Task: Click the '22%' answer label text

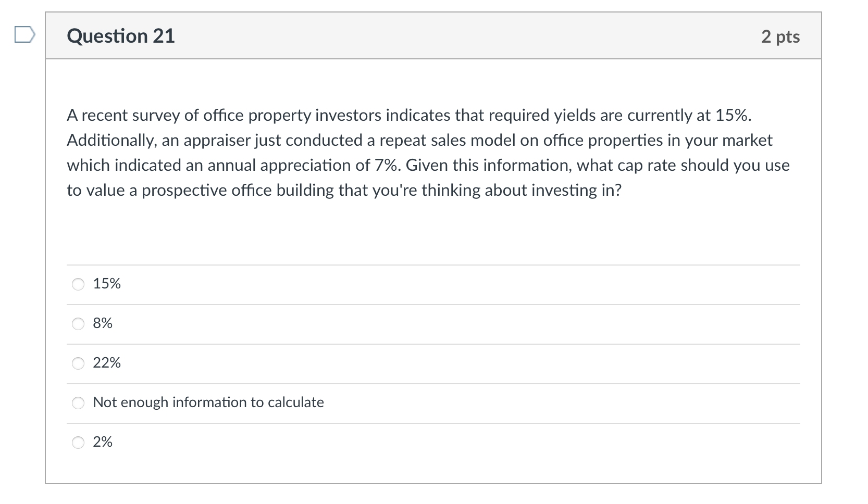Action: coord(107,363)
